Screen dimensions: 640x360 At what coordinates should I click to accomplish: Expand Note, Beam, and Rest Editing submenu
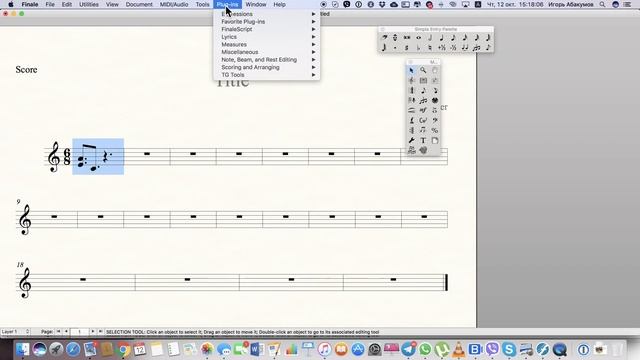pyautogui.click(x=267, y=60)
